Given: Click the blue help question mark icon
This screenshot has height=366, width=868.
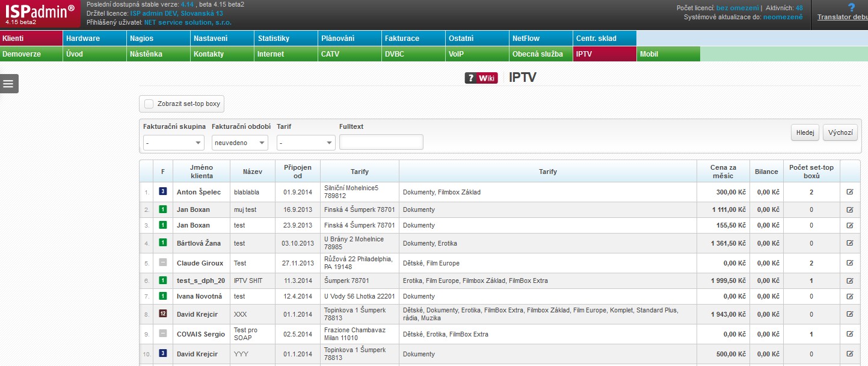Looking at the screenshot, I should click(851, 8).
